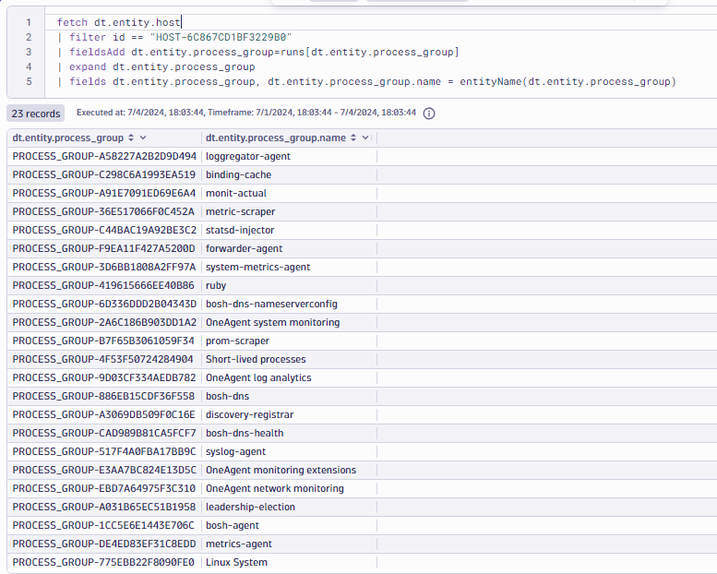Click the expand dt.entity.process_group query line
This screenshot has height=574, width=717.
[x=162, y=67]
